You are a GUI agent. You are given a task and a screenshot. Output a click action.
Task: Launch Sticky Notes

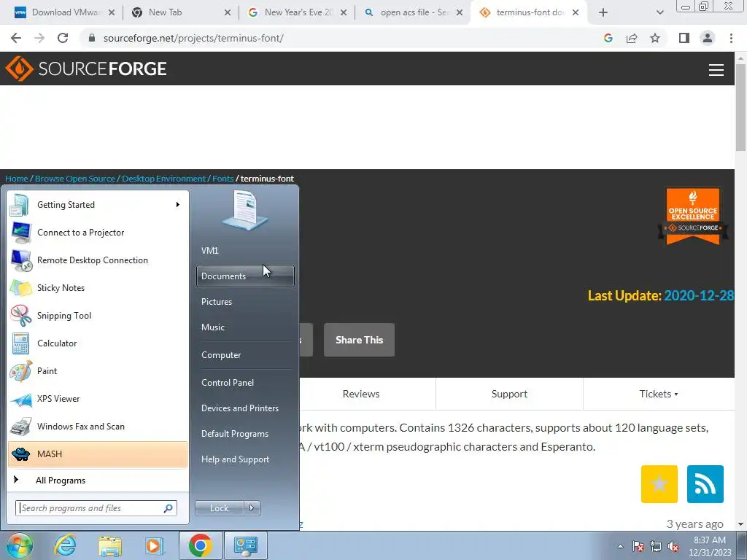pos(98,287)
